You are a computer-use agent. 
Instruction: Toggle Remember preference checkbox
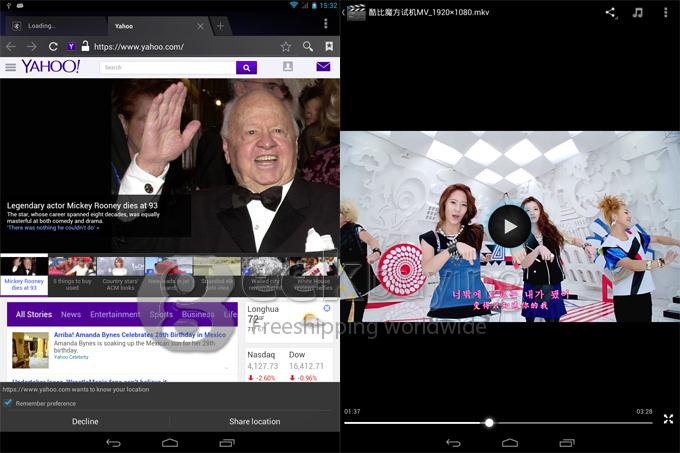coord(8,403)
